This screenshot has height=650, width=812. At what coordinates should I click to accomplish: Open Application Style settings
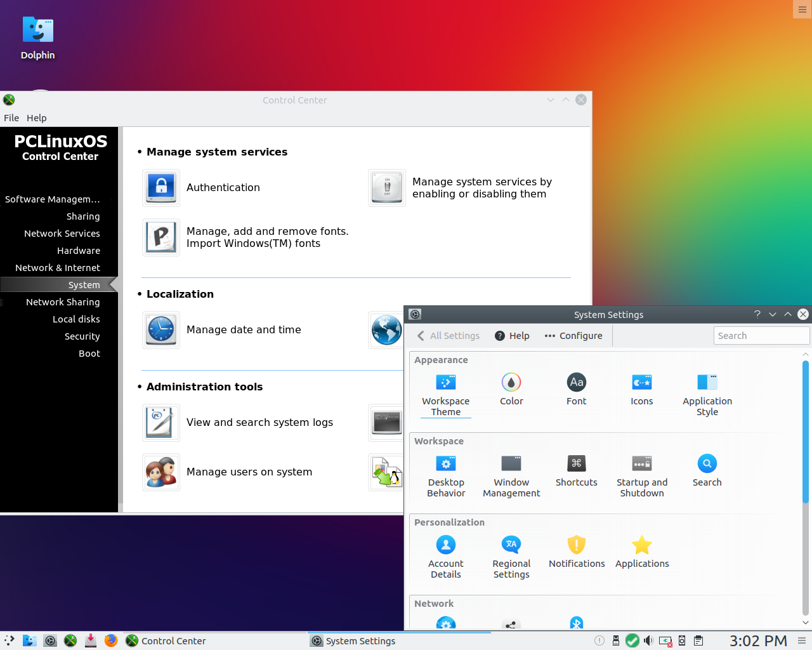(707, 394)
